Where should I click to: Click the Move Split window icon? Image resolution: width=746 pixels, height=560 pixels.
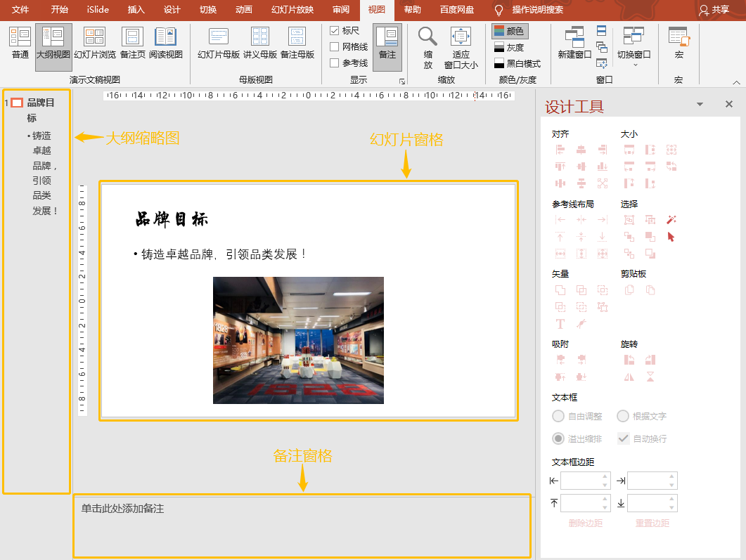click(x=601, y=63)
